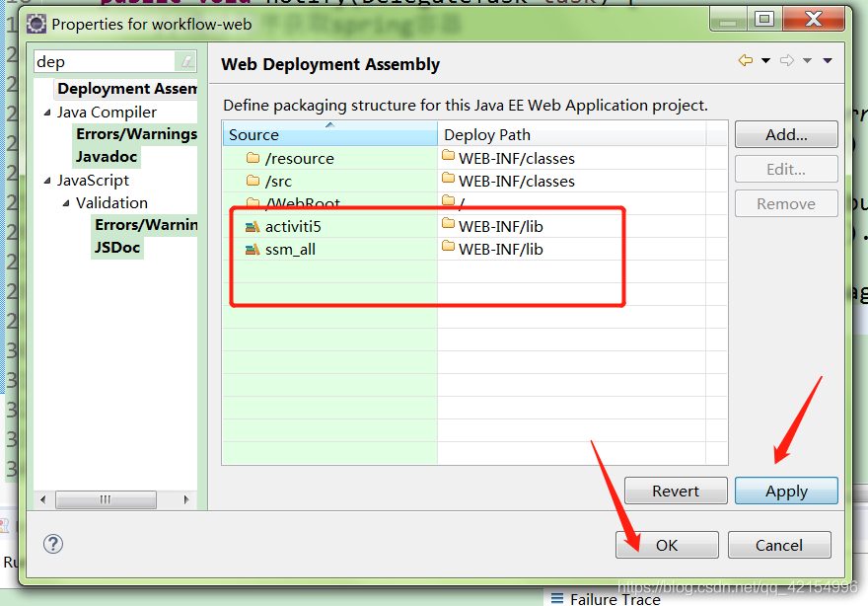Click the /resource folder icon
Screen dimensions: 868x606
[x=253, y=158]
